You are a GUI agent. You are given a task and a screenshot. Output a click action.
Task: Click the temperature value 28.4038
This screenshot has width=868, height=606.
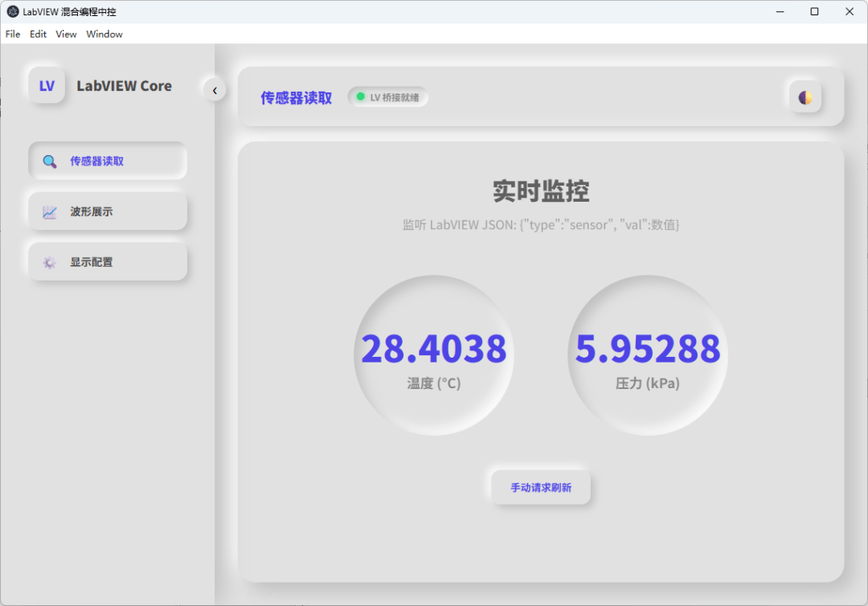pos(434,349)
